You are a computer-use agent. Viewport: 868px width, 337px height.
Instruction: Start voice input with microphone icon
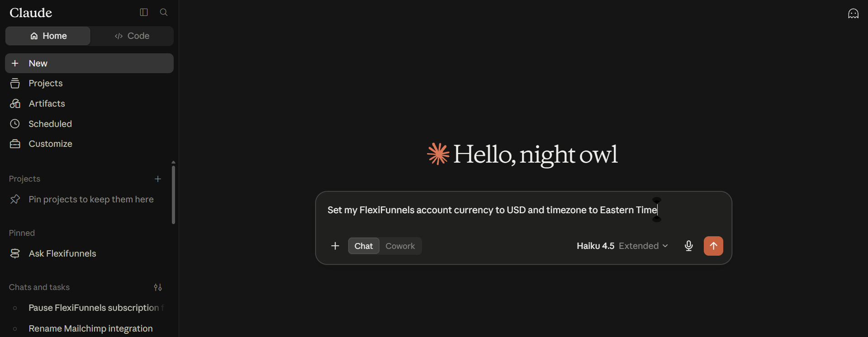coord(688,246)
